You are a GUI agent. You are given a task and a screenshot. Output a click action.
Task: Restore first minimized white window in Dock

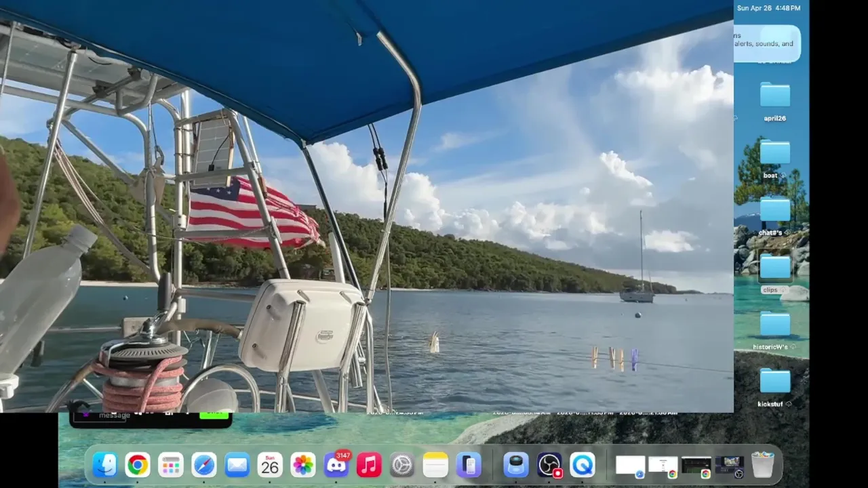coord(630,466)
